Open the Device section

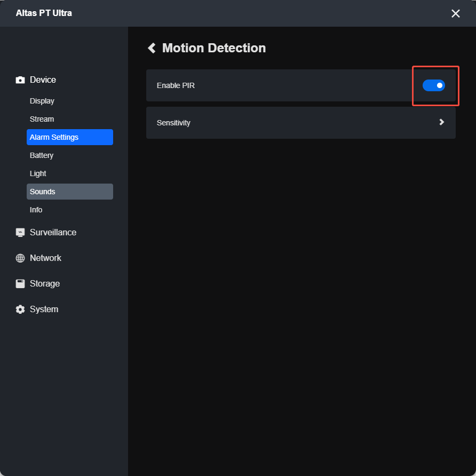[43, 80]
